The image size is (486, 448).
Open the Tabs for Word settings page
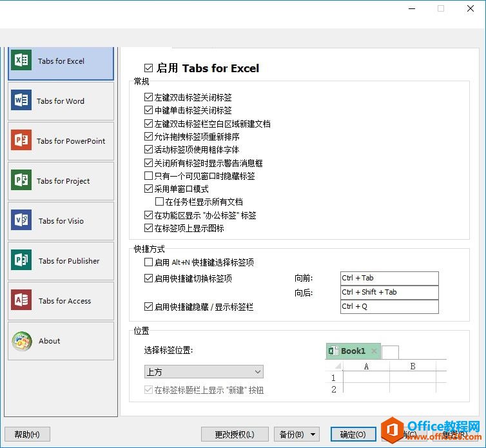(x=61, y=101)
